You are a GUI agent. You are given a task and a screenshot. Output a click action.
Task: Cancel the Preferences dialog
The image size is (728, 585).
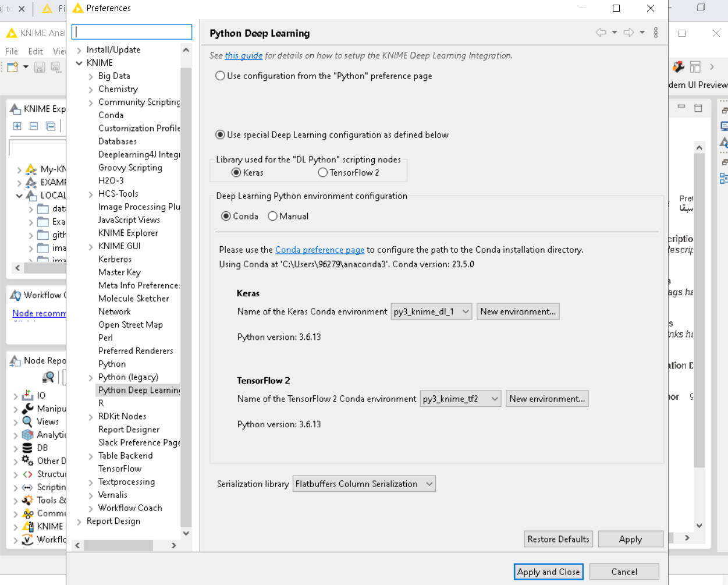click(624, 572)
